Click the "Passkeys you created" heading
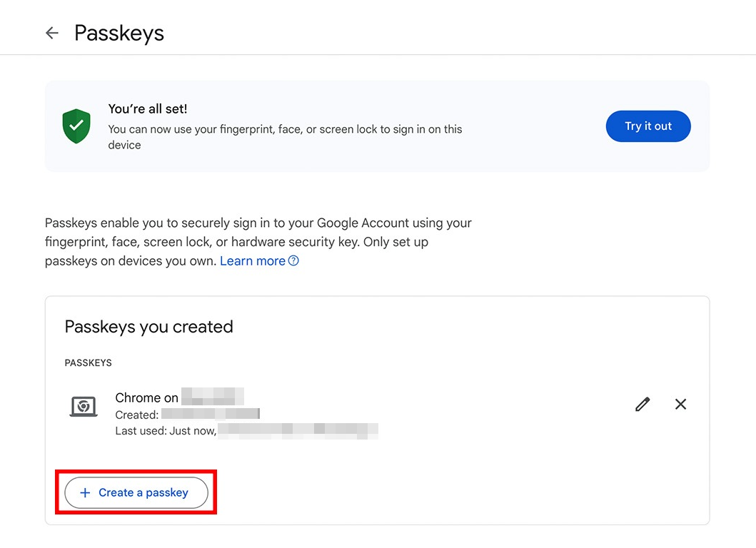The width and height of the screenshot is (756, 548). [149, 327]
